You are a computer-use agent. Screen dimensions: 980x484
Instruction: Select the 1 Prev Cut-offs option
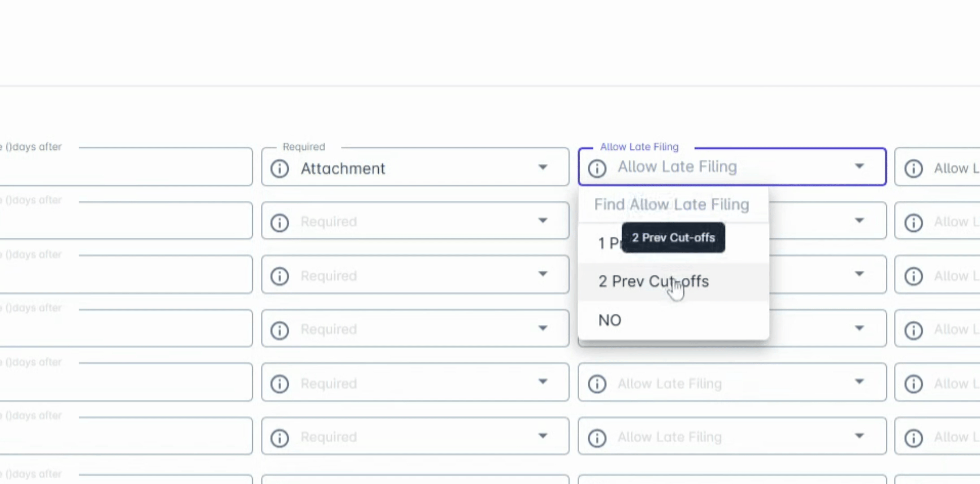tap(607, 243)
